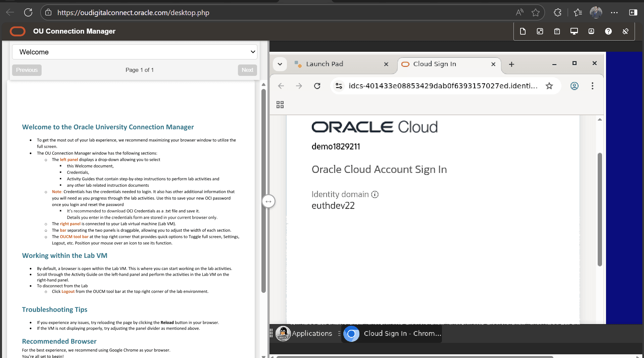Switch to the Launch Pad tab
Screen dimensions: 644x358
(x=341, y=64)
